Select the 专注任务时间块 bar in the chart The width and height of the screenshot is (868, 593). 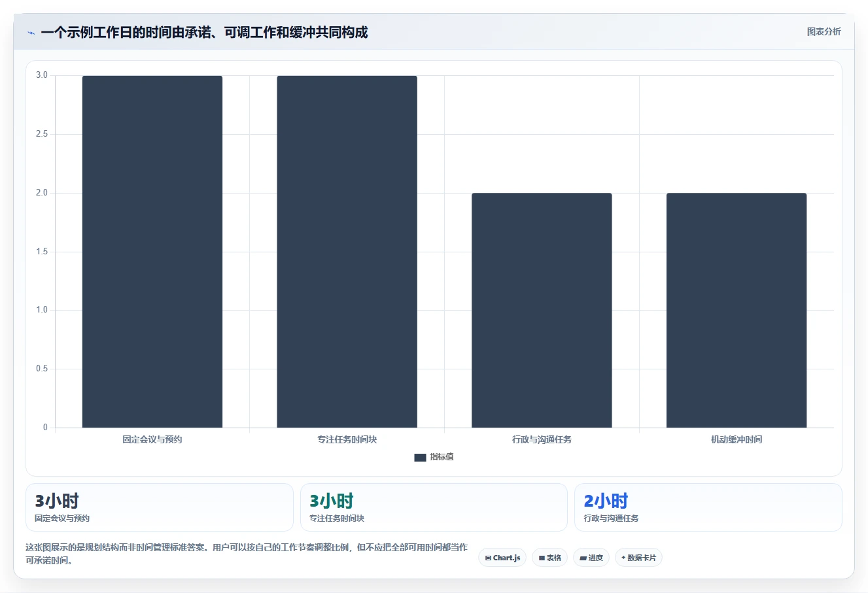(x=347, y=252)
